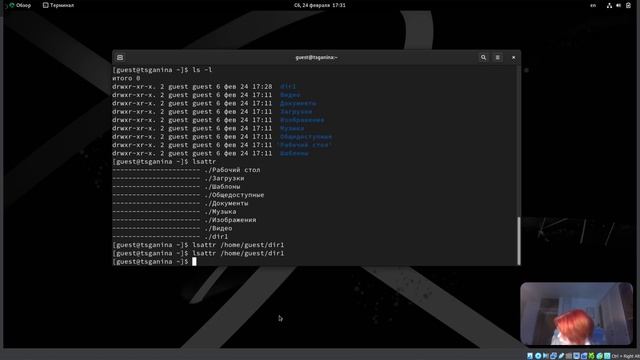Click the 'Ctrl + Right Alt' host key label

pos(626,356)
